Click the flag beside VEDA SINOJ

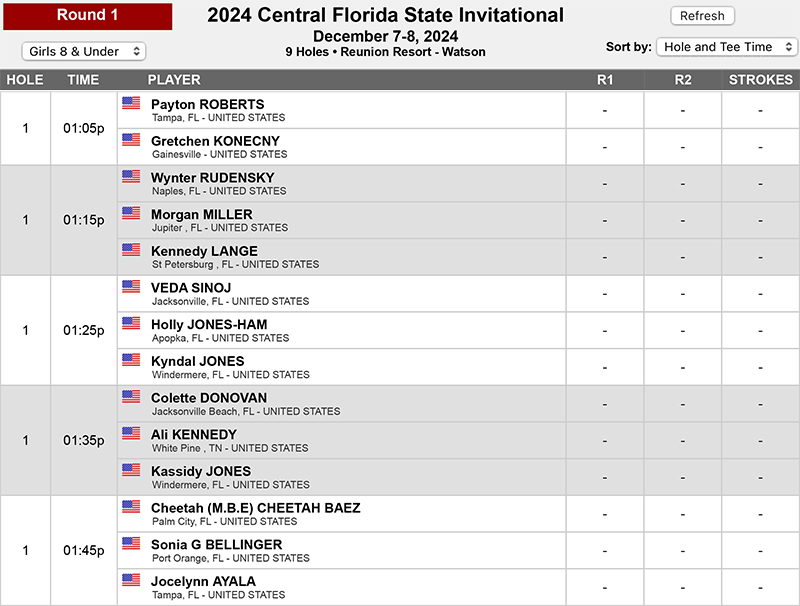click(x=131, y=286)
